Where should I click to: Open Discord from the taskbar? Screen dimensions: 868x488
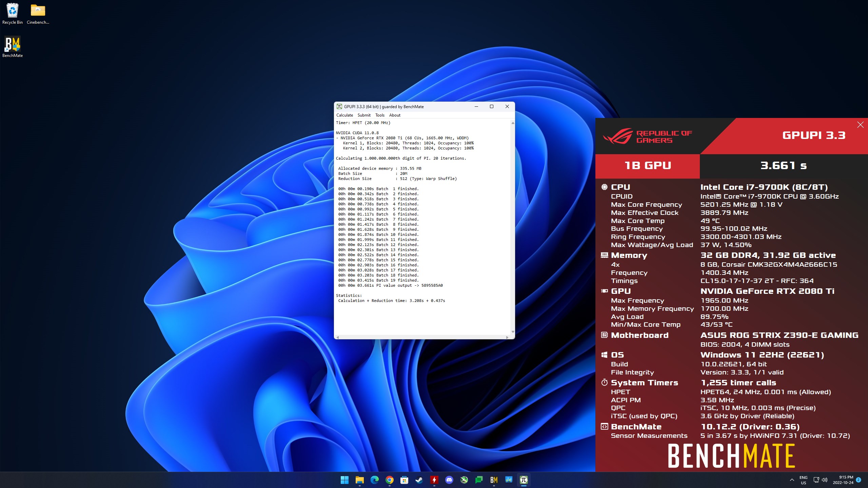pos(449,480)
